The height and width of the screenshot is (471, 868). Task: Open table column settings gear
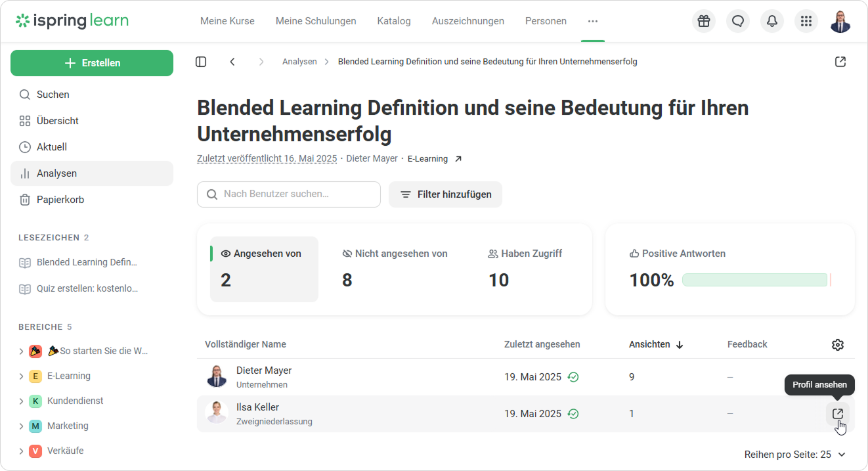pos(837,345)
